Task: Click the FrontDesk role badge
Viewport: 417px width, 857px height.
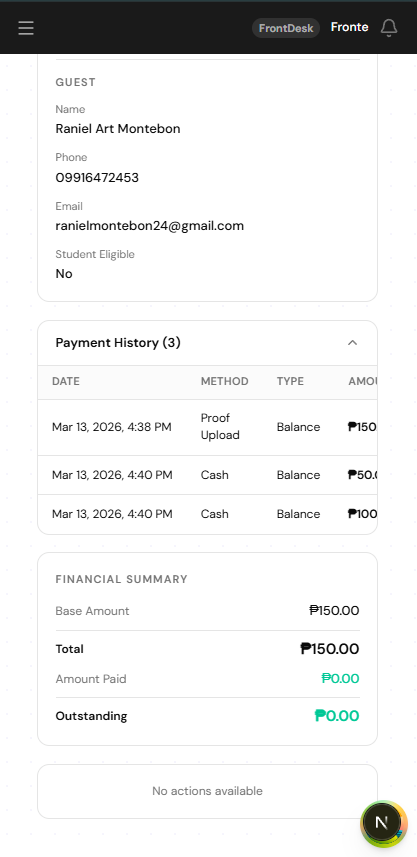Action: tap(286, 28)
